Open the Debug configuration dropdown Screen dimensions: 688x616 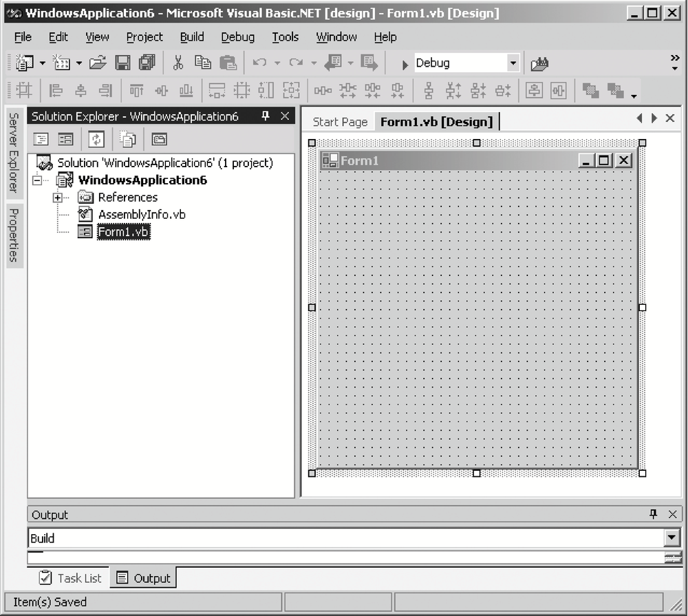(x=513, y=63)
